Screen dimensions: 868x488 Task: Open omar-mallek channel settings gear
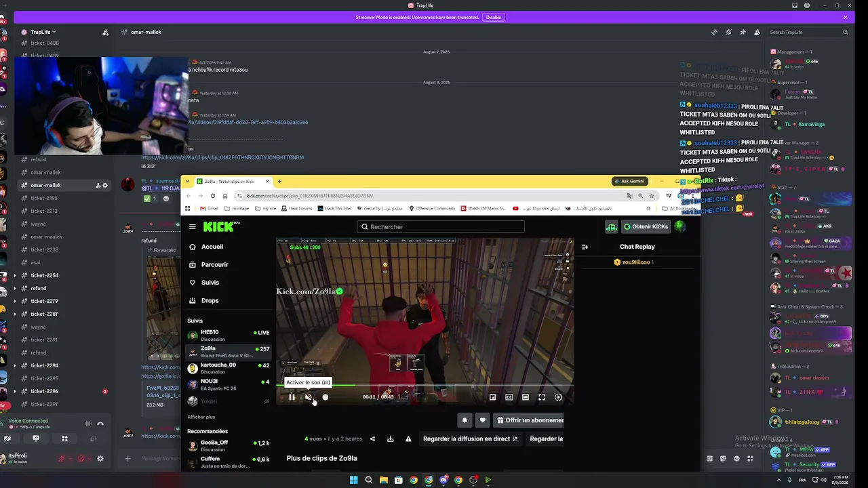point(105,185)
